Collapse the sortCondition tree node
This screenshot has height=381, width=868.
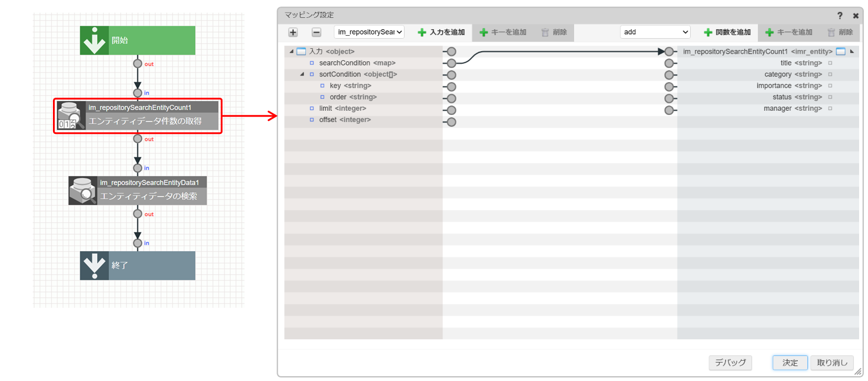pyautogui.click(x=302, y=74)
